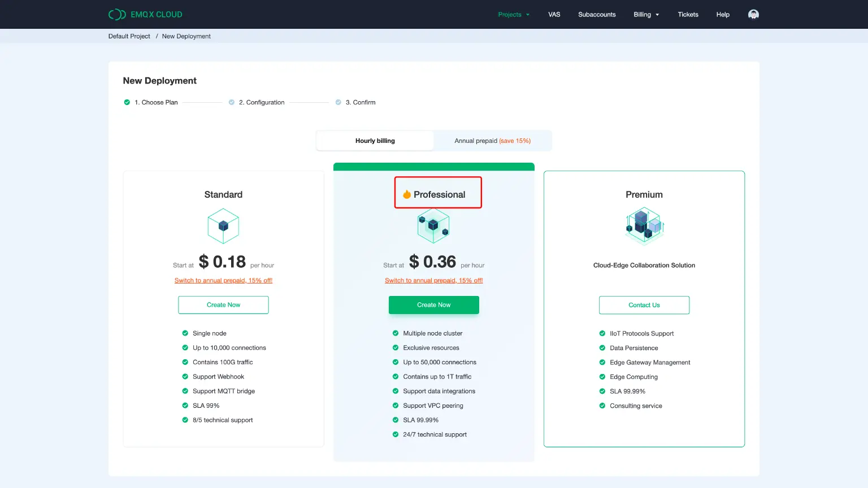The height and width of the screenshot is (488, 868).
Task: Open the VAS menu item
Action: pyautogui.click(x=554, y=15)
